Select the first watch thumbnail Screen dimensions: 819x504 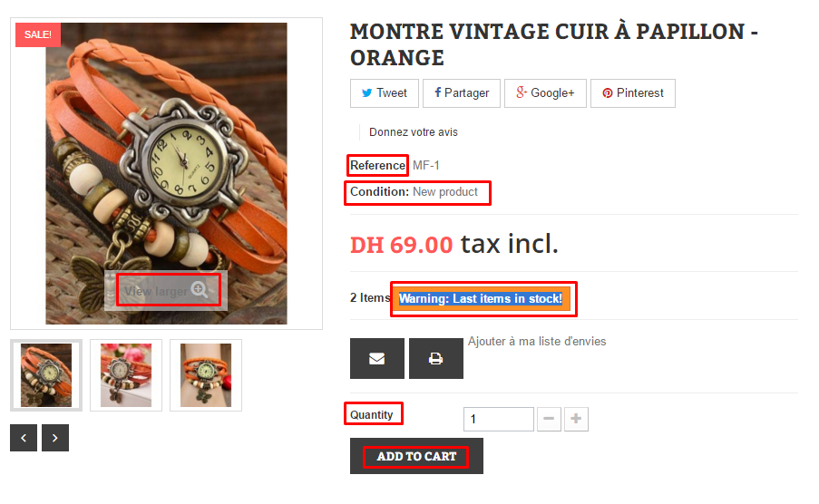pyautogui.click(x=46, y=375)
